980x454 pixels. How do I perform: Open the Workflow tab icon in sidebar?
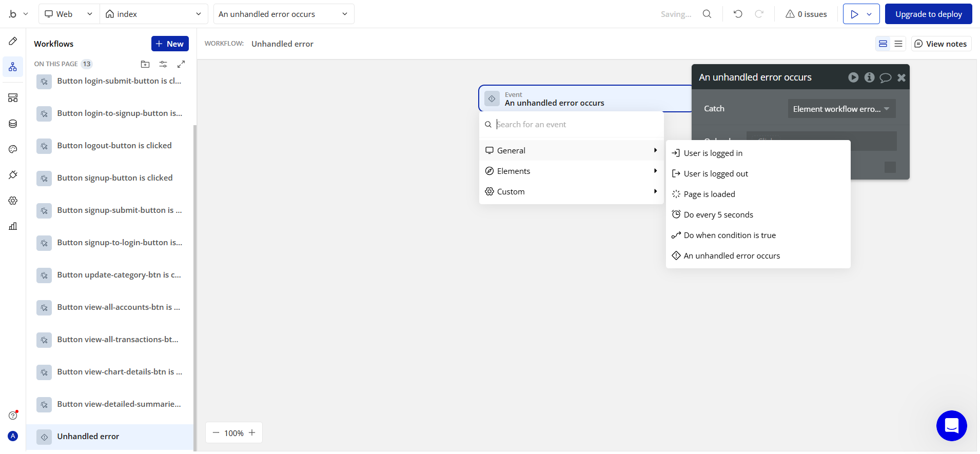coord(13,67)
